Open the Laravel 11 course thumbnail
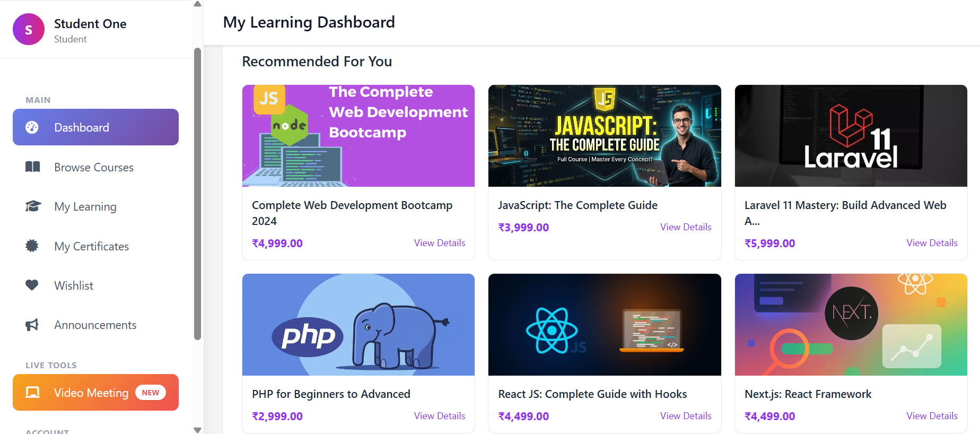This screenshot has width=980, height=434. click(x=851, y=136)
